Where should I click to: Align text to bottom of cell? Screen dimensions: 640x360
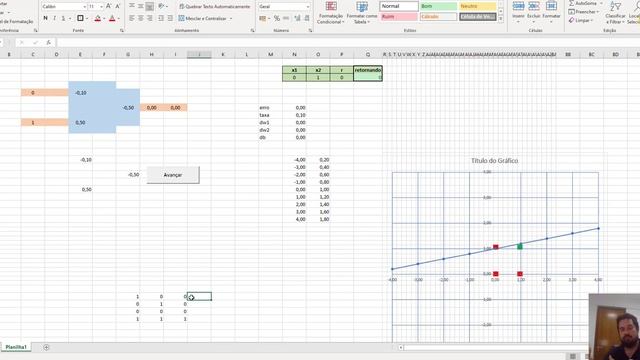[x=150, y=7]
